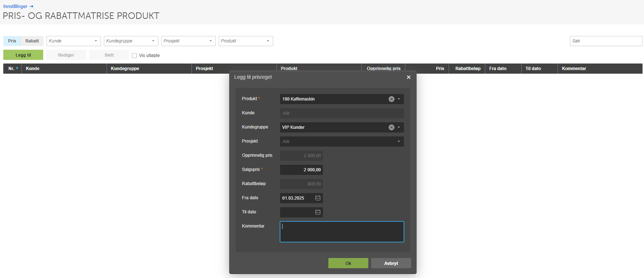Sort by Fra dato column header
This screenshot has height=278, width=644.
pyautogui.click(x=503, y=69)
